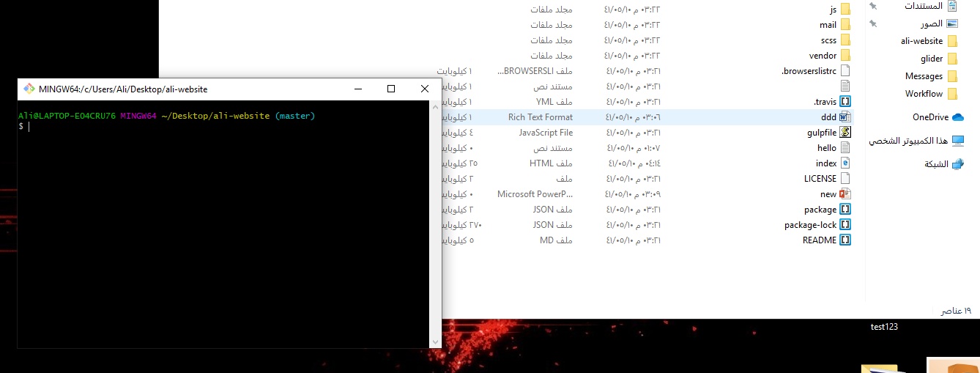Select the mail folder icon
Viewport: 980px width, 373px height.
point(845,25)
